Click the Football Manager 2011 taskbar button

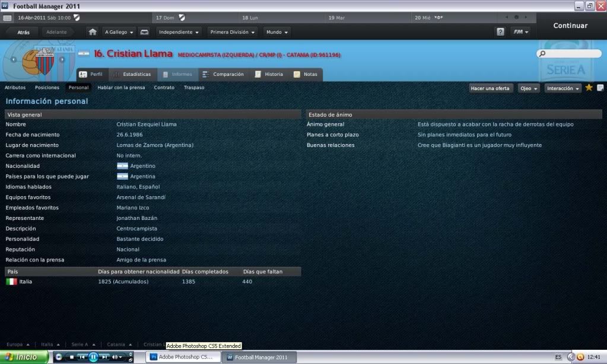pyautogui.click(x=260, y=357)
